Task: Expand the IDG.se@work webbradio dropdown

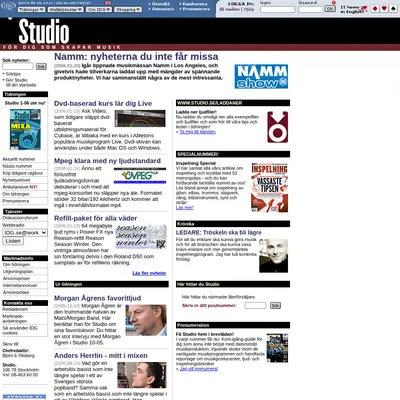Action: pos(25,233)
